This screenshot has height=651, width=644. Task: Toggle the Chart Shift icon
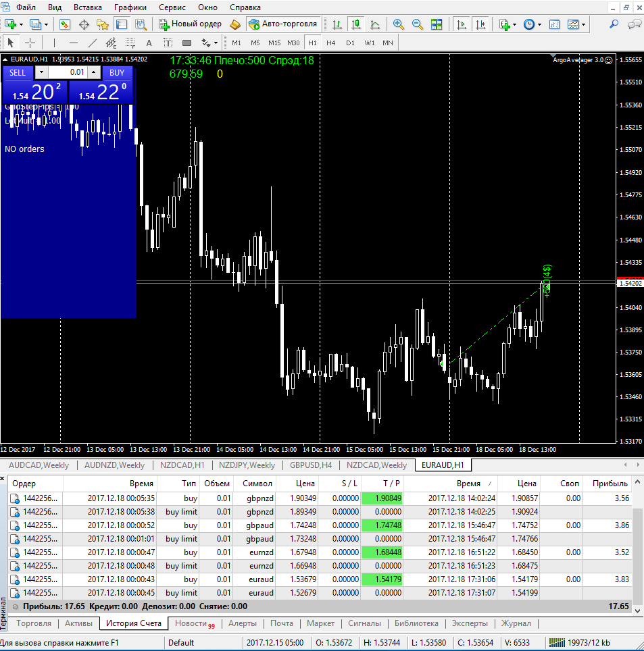click(x=480, y=24)
